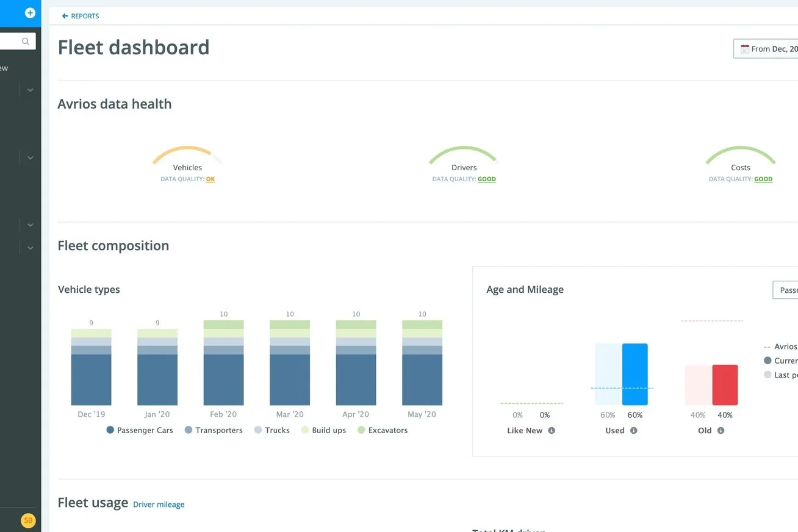The height and width of the screenshot is (532, 798).
Task: Click the sidebar search input field
Action: click(18, 41)
